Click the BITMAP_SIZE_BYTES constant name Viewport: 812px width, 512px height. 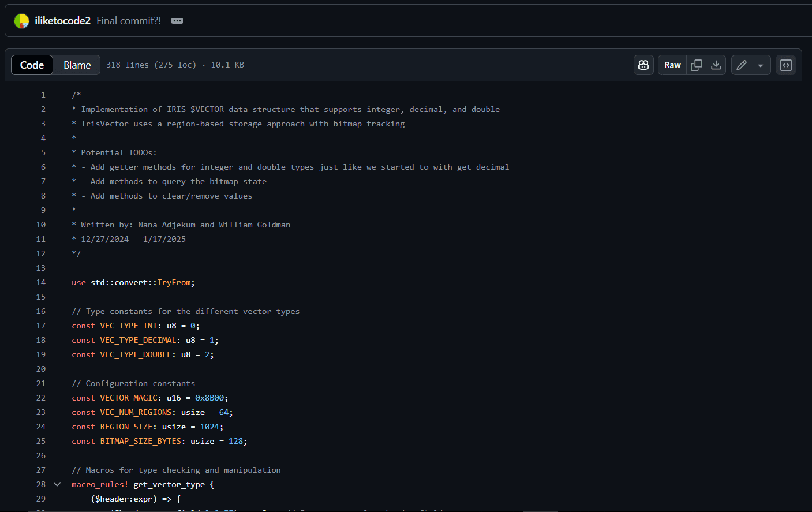(x=141, y=441)
